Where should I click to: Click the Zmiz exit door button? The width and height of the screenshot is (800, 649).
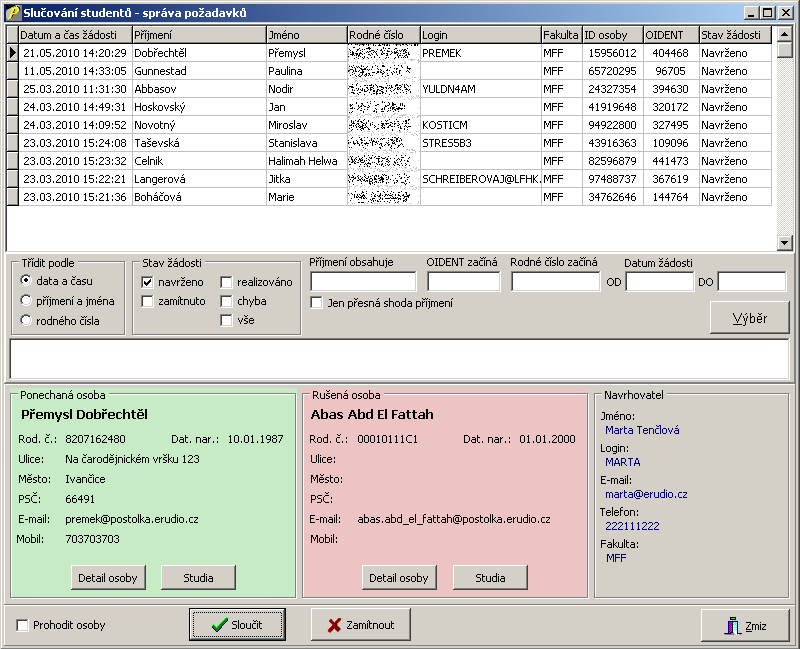pos(745,626)
